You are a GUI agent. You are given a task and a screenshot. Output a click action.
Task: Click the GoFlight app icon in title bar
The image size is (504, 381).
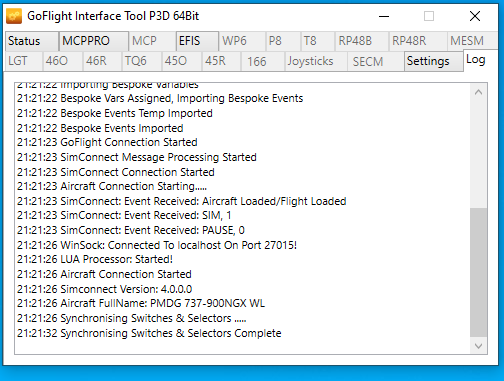tap(14, 16)
